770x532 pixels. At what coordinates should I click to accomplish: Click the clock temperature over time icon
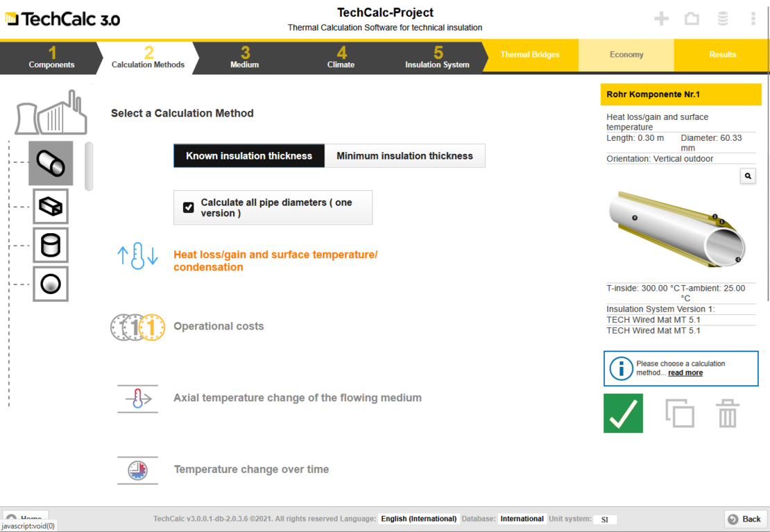(137, 470)
